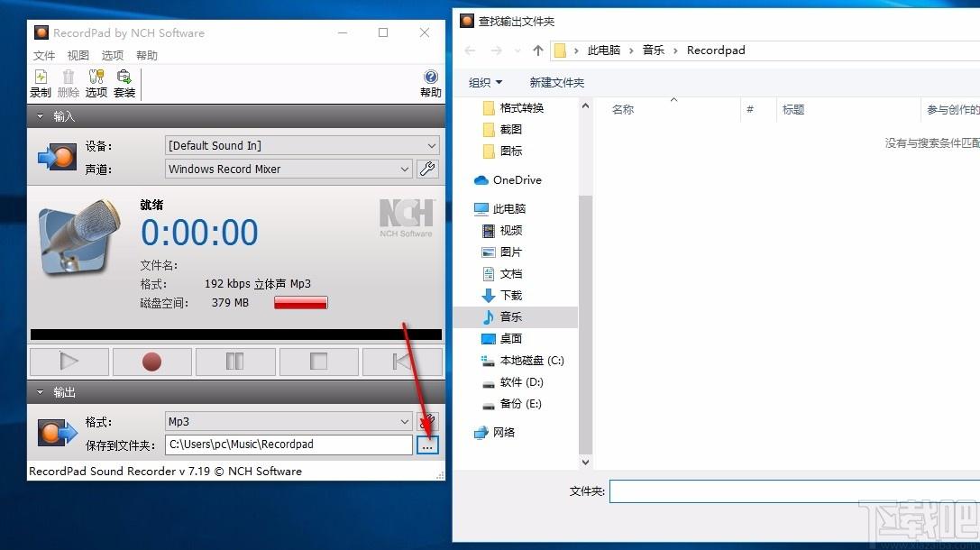Open the Mp3 output format dropdown

pyautogui.click(x=289, y=421)
